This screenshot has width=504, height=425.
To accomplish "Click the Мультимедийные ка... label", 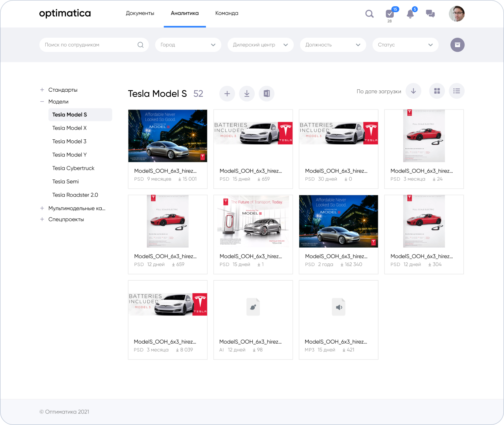I will 77,208.
